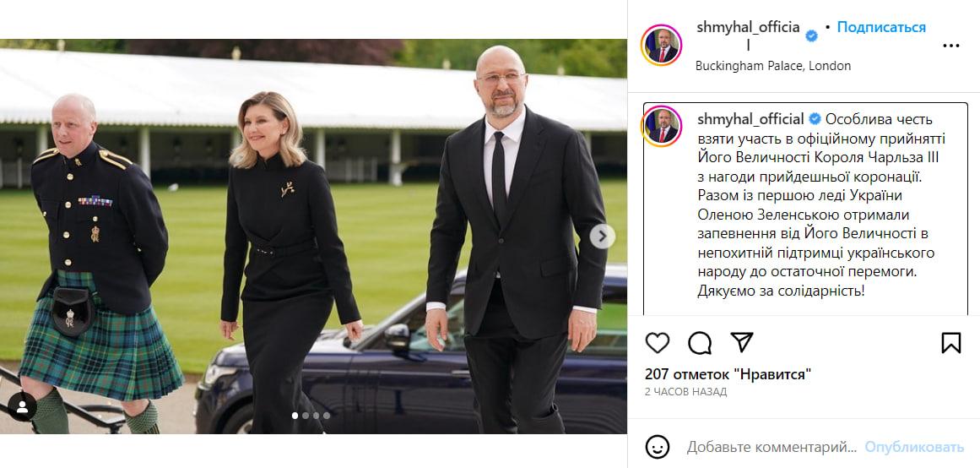Image resolution: width=980 pixels, height=468 pixels.
Task: Click verified badge next to header username
Action: (810, 36)
